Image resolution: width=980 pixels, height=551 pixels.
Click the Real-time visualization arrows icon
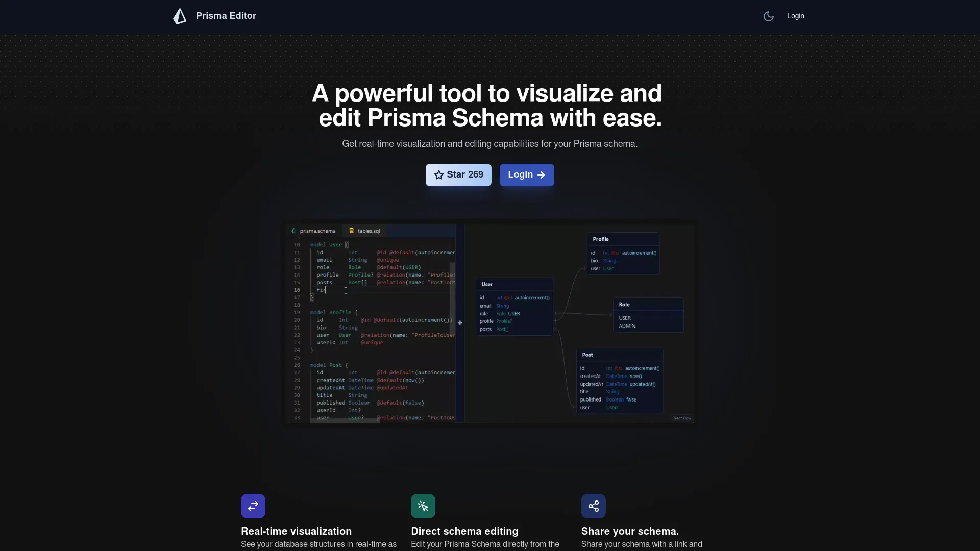pyautogui.click(x=253, y=506)
